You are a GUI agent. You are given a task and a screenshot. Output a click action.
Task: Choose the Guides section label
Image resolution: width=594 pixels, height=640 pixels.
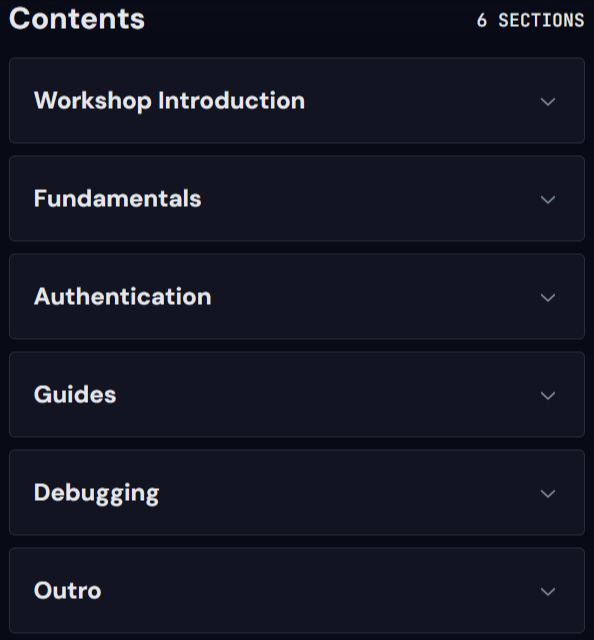[x=75, y=394]
